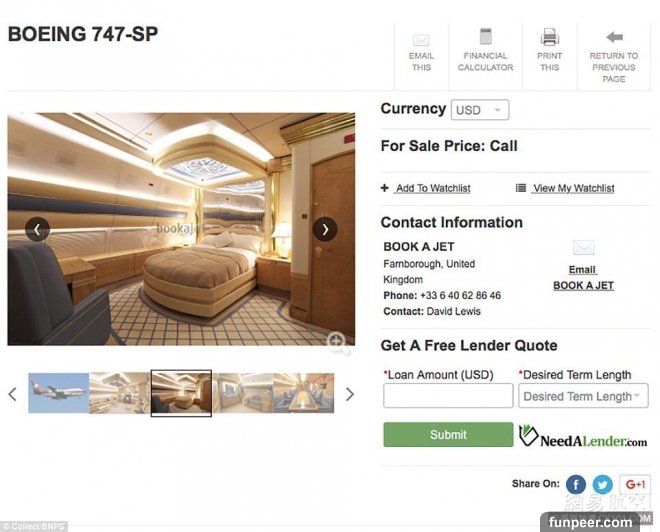Focus the Loan Amount (USD) field
This screenshot has width=660, height=532.
click(448, 396)
